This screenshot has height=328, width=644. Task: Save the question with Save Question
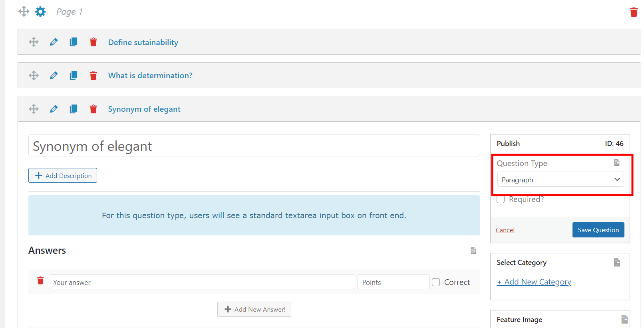point(598,230)
